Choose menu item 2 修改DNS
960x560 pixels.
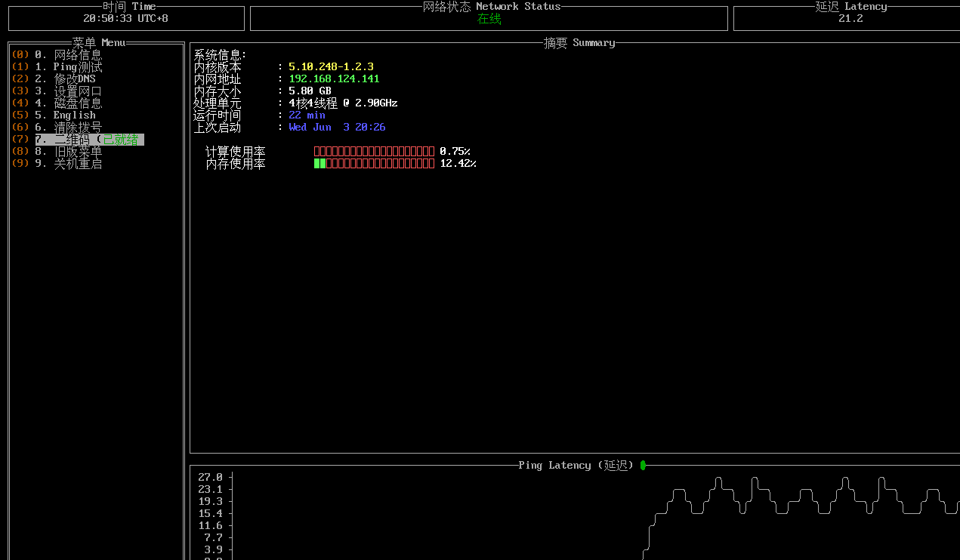pos(65,78)
